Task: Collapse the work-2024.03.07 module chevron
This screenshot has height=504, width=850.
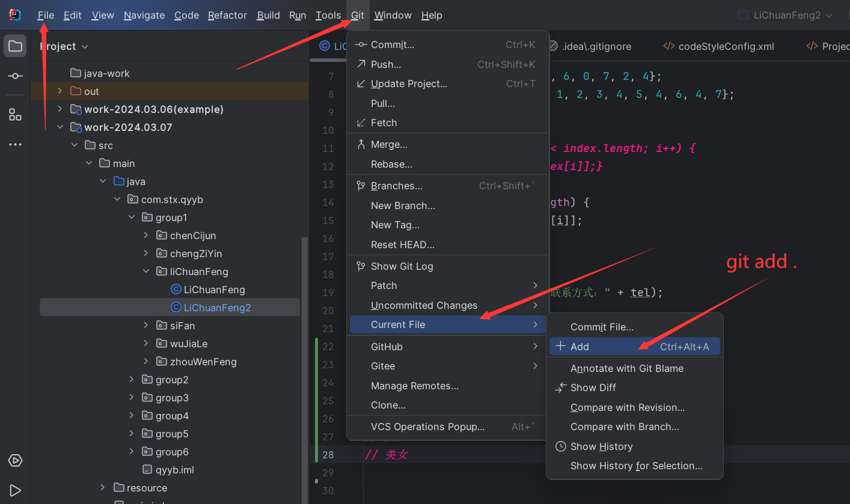Action: tap(60, 127)
